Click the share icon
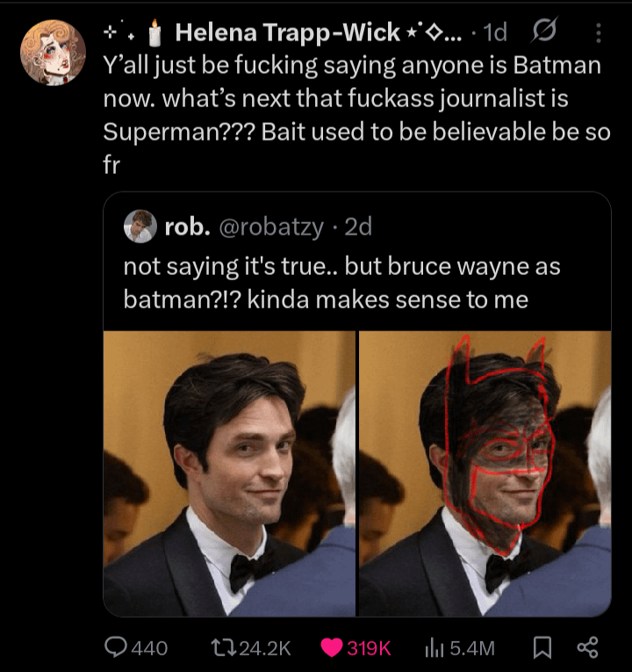This screenshot has width=632, height=672. (585, 648)
